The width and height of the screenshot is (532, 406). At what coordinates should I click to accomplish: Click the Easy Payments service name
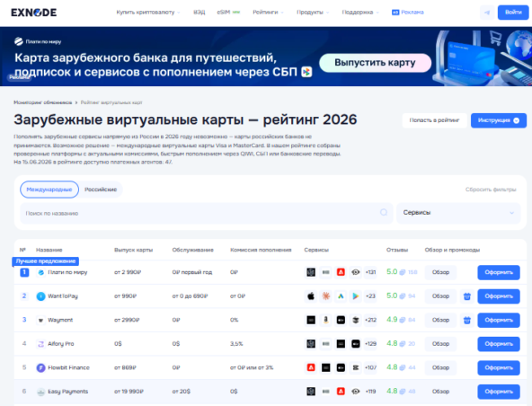(x=68, y=392)
